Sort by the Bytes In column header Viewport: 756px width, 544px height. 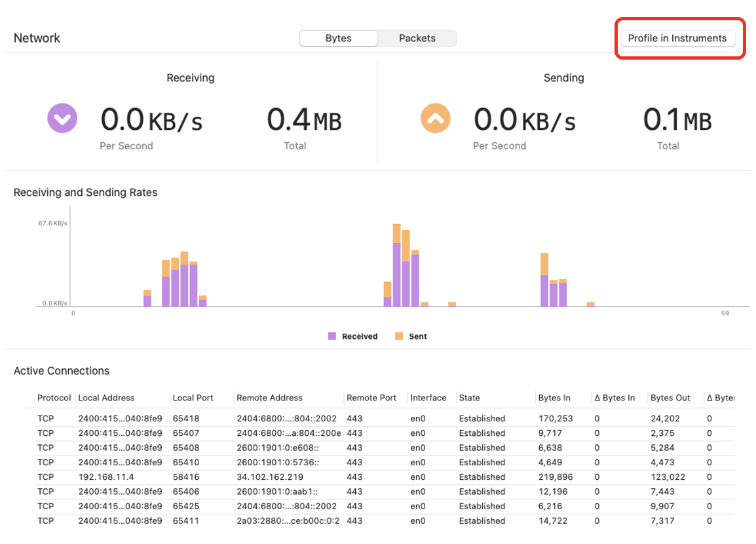554,398
